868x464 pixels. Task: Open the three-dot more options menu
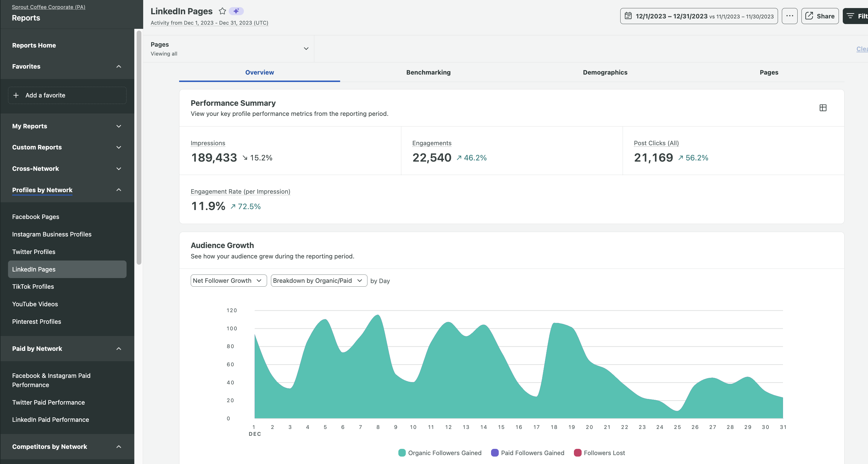tap(790, 16)
